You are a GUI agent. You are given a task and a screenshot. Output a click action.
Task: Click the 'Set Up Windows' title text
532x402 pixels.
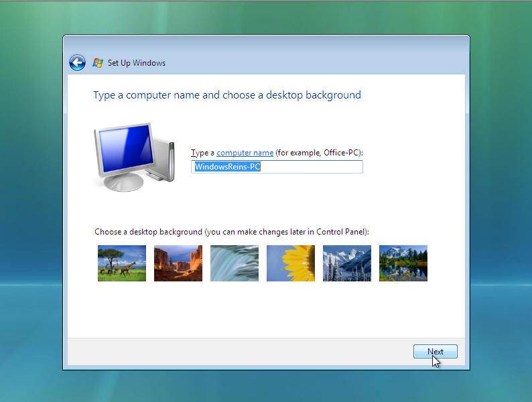(137, 63)
